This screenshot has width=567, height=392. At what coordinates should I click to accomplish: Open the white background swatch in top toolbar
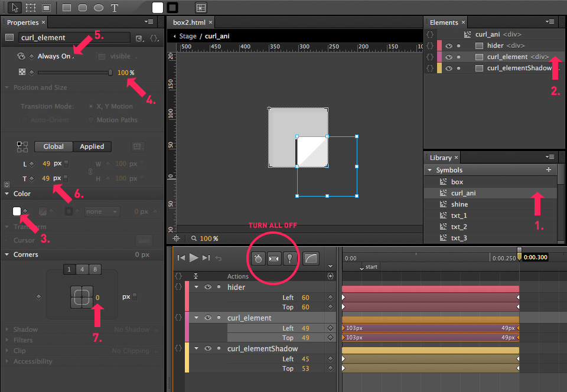158,8
